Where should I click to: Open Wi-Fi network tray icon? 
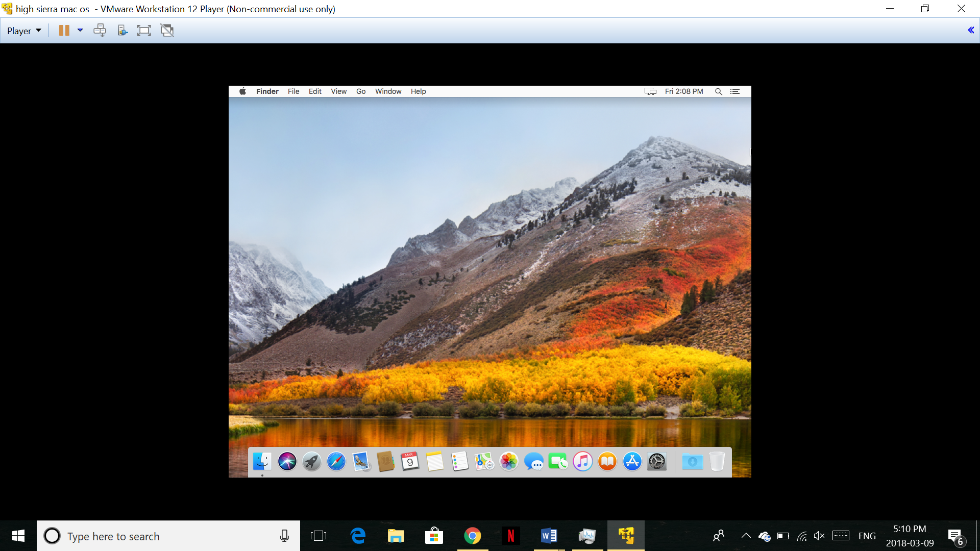click(801, 536)
